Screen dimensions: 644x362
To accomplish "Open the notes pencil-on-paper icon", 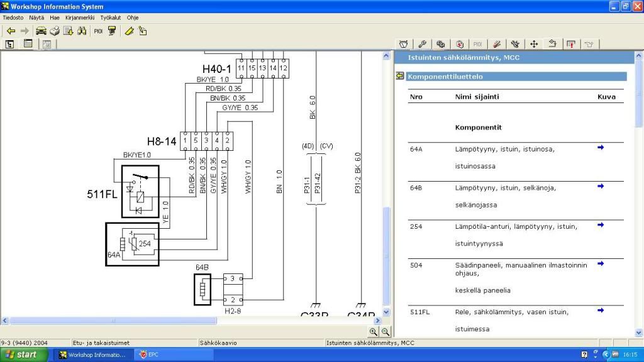I will pos(143,31).
